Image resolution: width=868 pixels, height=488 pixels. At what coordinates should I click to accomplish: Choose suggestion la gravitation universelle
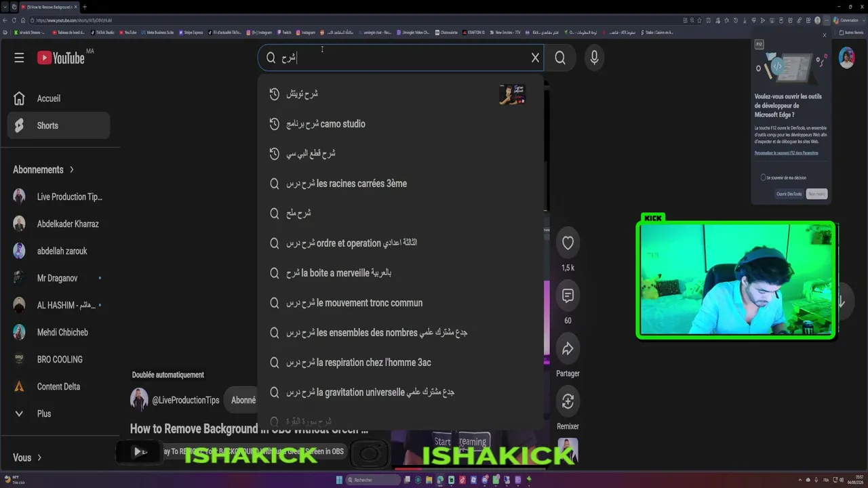(x=400, y=392)
